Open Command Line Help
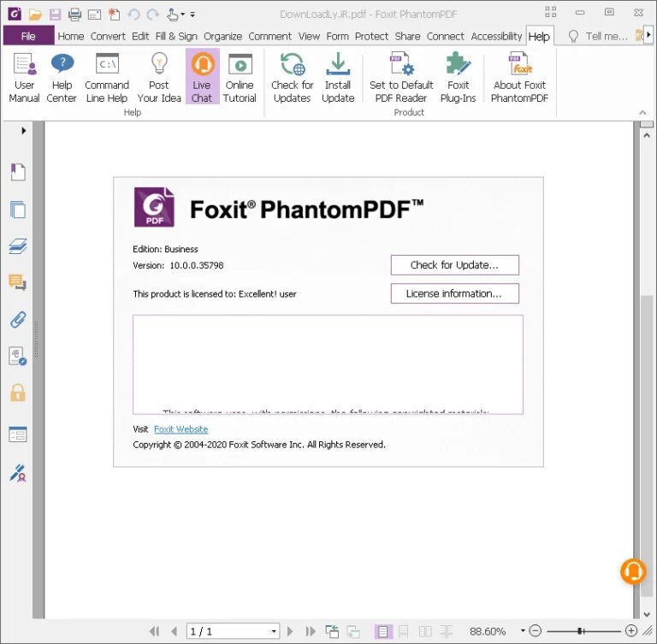Viewport: 657px width, 644px height. pyautogui.click(x=107, y=78)
